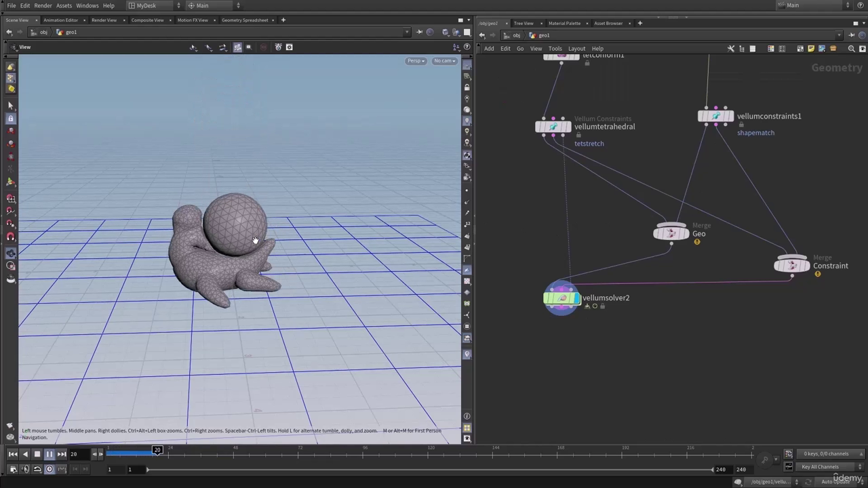868x488 pixels.
Task: Toggle the highlighted viewport display button
Action: [237, 47]
